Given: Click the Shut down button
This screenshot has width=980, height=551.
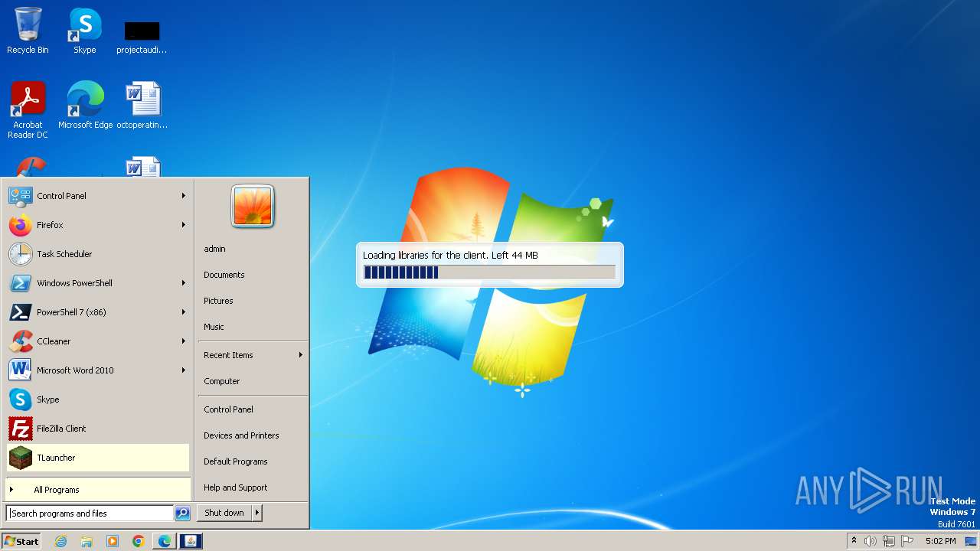Looking at the screenshot, I should tap(224, 513).
